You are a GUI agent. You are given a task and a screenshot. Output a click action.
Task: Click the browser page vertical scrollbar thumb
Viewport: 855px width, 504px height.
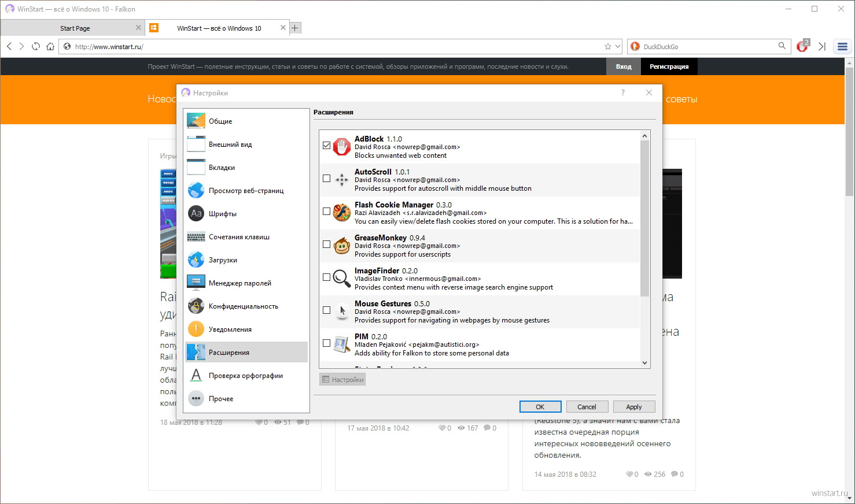pyautogui.click(x=849, y=132)
